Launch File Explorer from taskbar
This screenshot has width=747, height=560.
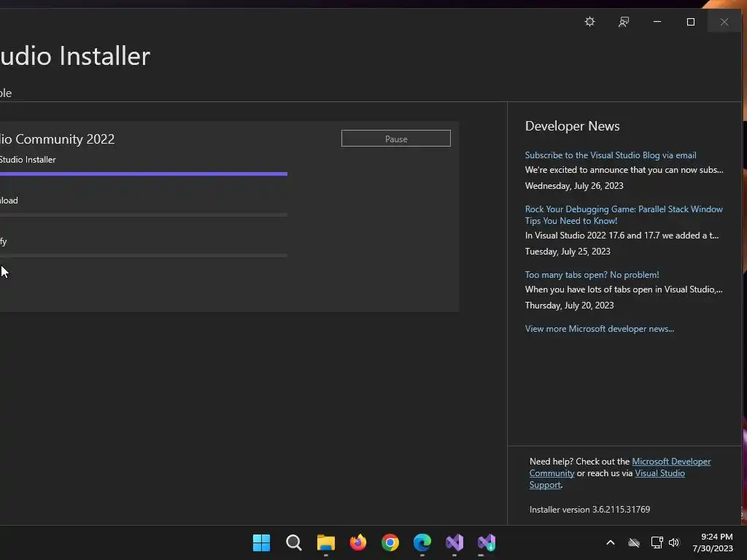tap(326, 542)
